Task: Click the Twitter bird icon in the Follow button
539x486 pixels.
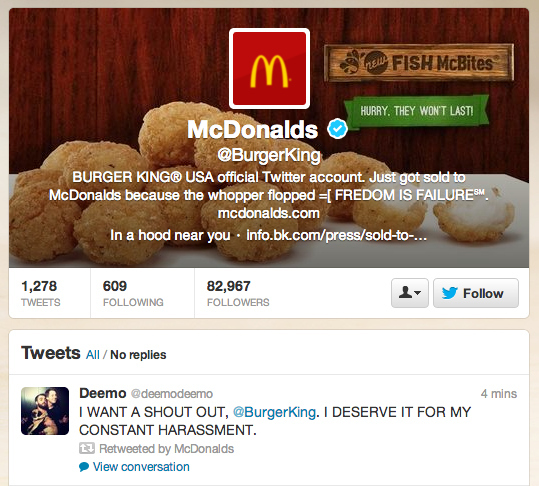Action: (x=450, y=293)
